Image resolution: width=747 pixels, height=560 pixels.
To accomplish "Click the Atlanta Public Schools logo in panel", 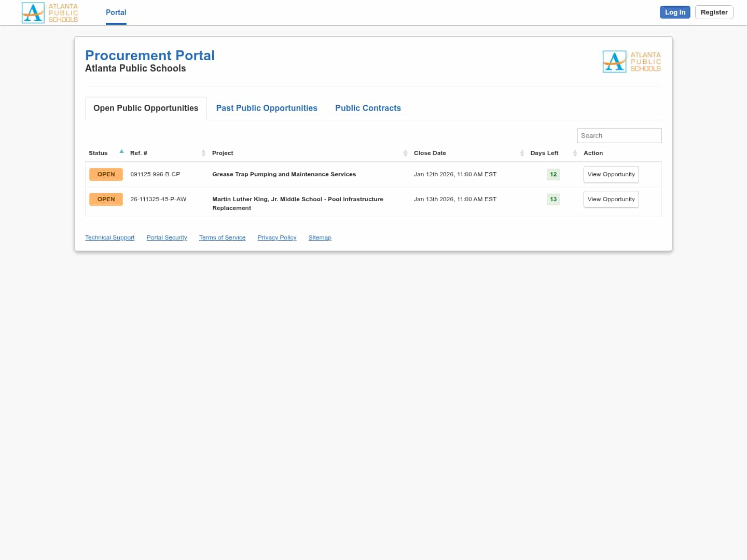I will click(x=631, y=62).
